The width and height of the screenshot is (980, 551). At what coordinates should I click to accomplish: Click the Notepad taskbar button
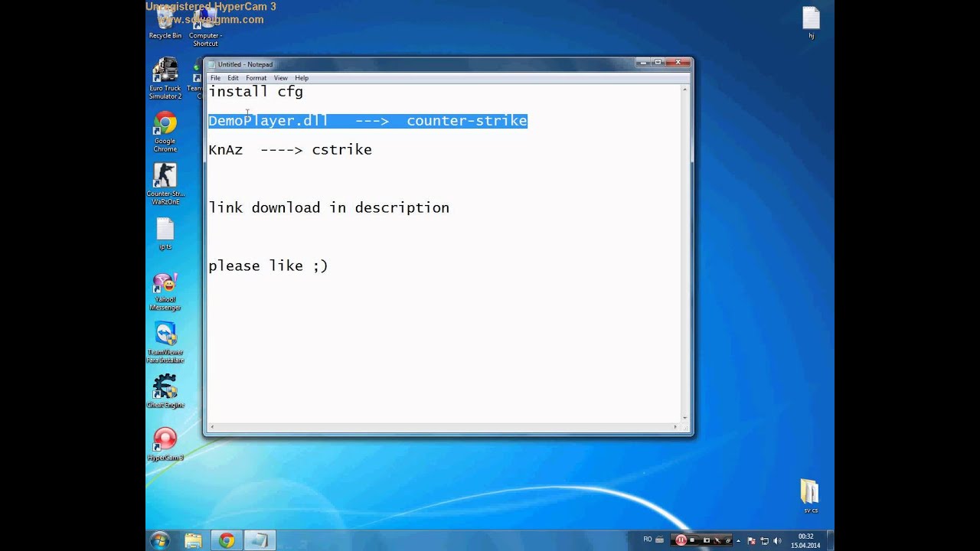260,540
